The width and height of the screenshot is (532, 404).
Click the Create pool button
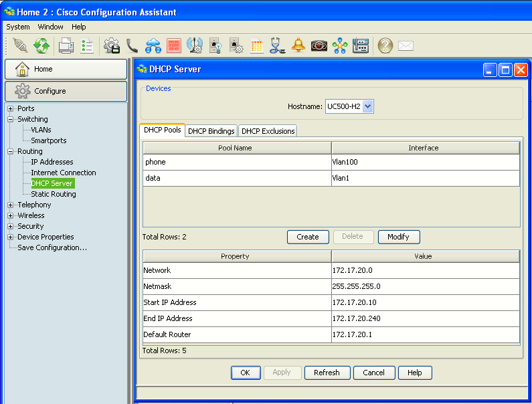(x=308, y=237)
